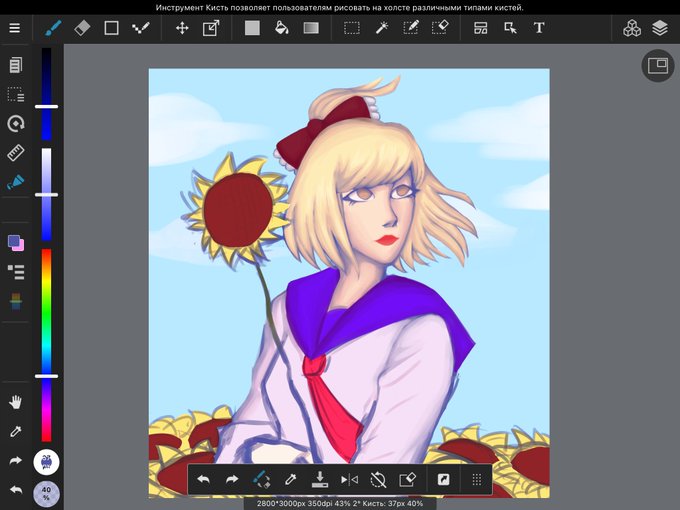The width and height of the screenshot is (680, 510).
Task: Redo using bottom shortcut bar
Action: click(232, 480)
